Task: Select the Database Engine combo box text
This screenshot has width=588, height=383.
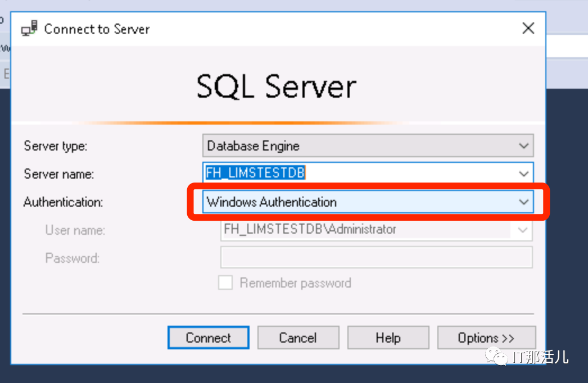Action: pyautogui.click(x=253, y=146)
